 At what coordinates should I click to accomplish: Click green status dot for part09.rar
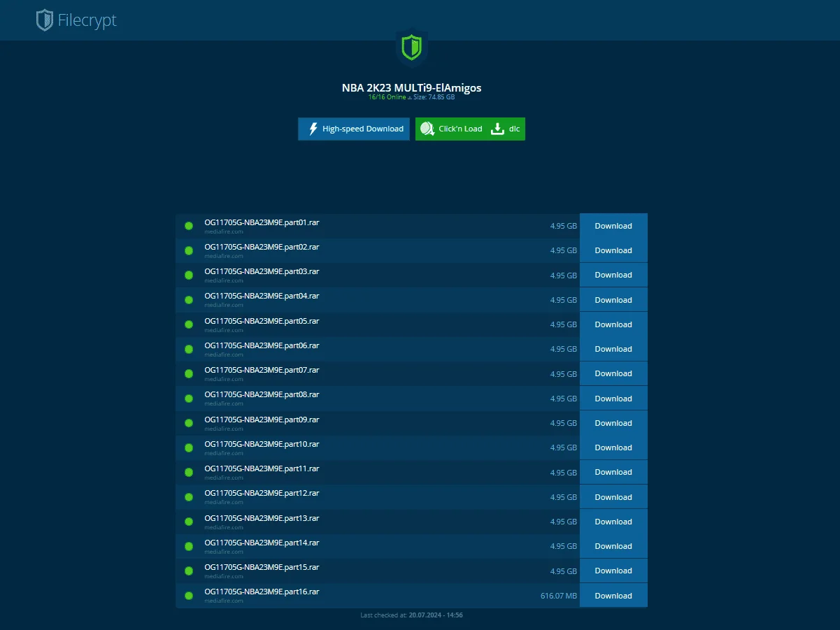pyautogui.click(x=189, y=423)
